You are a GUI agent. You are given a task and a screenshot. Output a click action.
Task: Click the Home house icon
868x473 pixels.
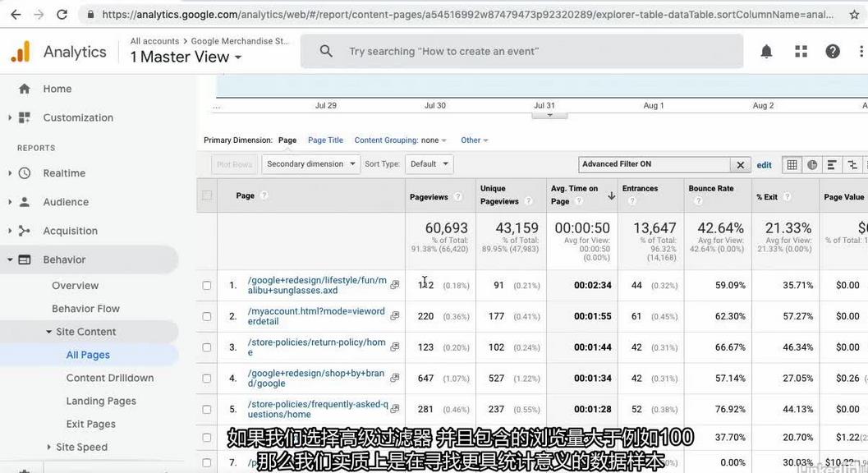[25, 89]
